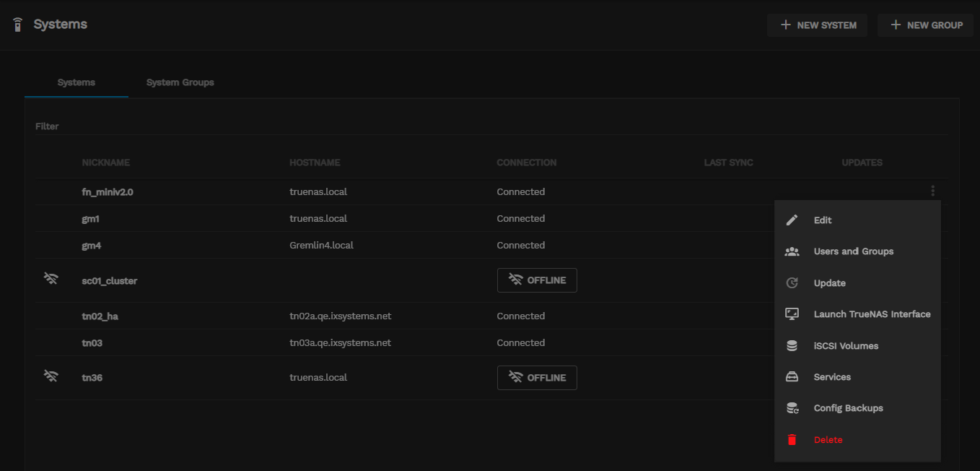Click the New System button
Viewport: 980px width, 471px height.
click(818, 25)
